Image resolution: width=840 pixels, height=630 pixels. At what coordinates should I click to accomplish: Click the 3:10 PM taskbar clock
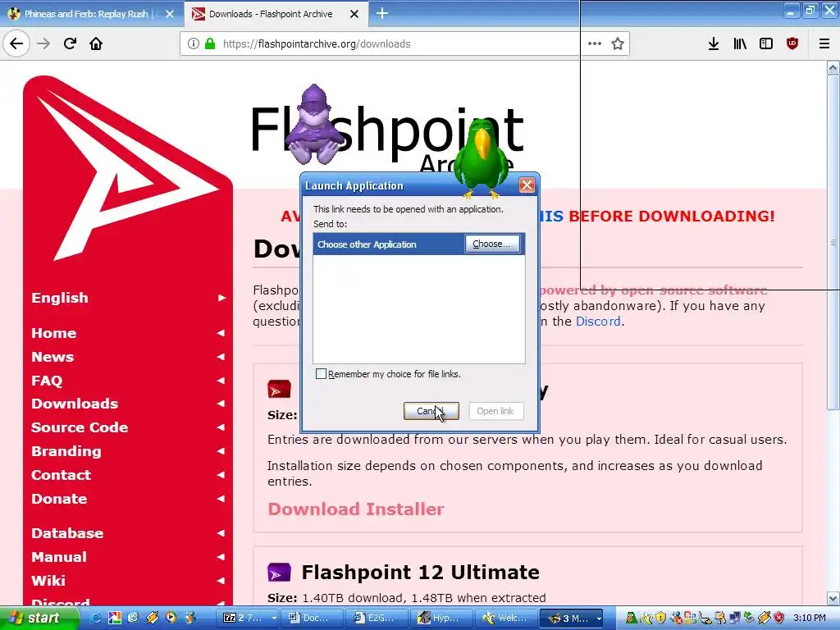click(x=809, y=618)
